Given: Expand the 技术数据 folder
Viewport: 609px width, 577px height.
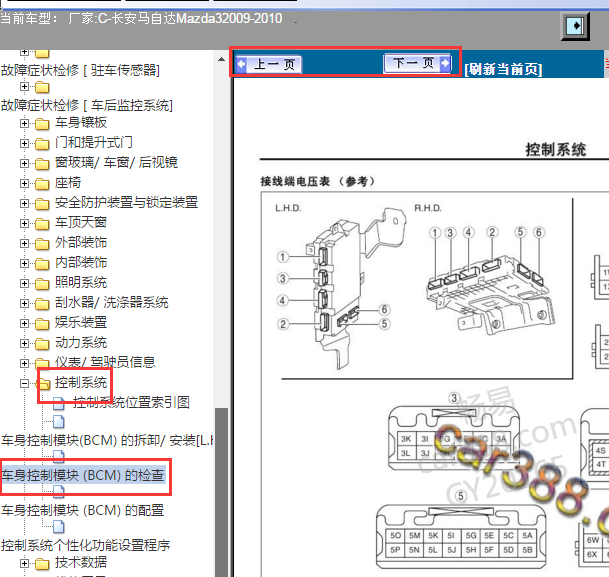Looking at the screenshot, I should point(24,563).
